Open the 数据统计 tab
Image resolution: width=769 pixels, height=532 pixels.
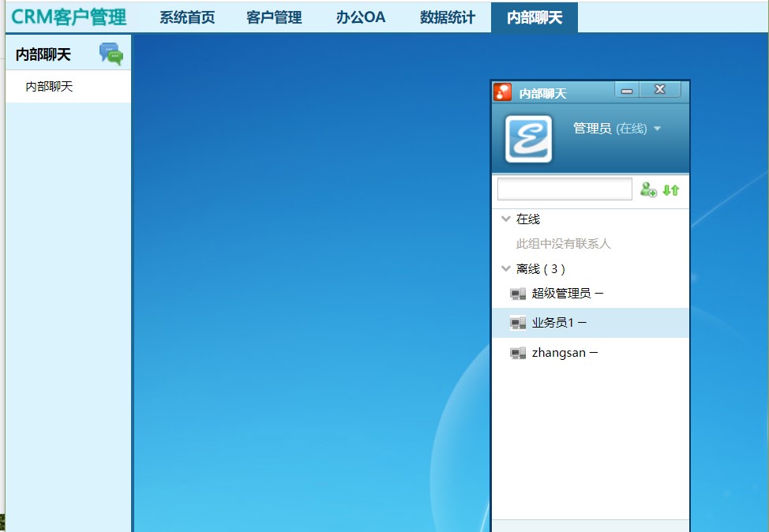448,17
